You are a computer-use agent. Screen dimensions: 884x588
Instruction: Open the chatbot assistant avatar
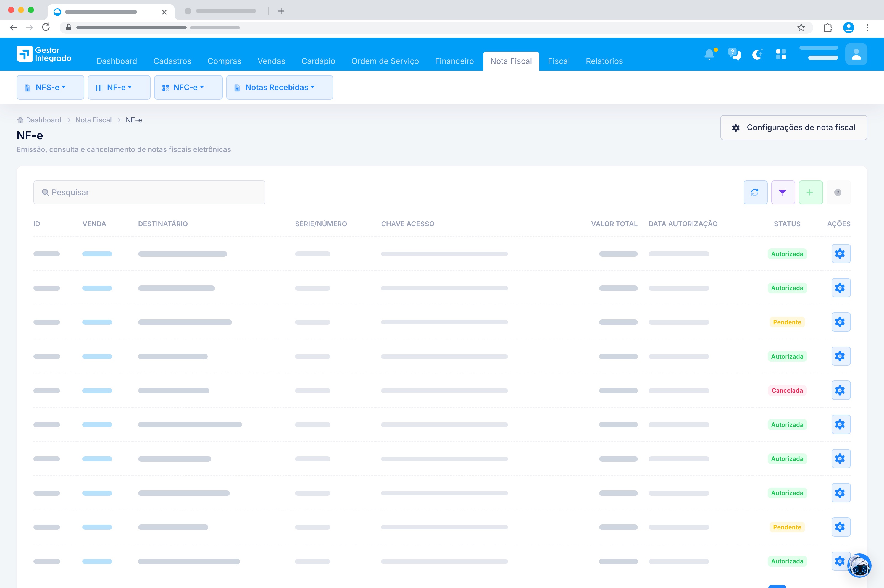[x=859, y=565]
